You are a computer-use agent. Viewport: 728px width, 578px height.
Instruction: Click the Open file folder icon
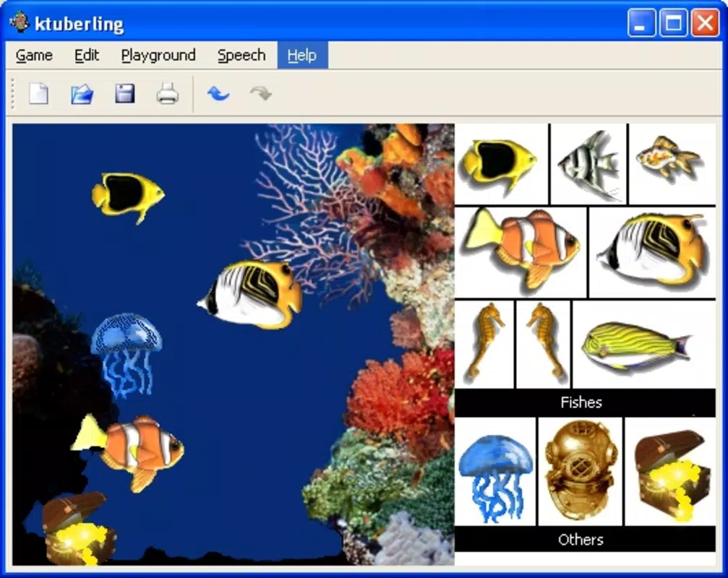point(82,94)
